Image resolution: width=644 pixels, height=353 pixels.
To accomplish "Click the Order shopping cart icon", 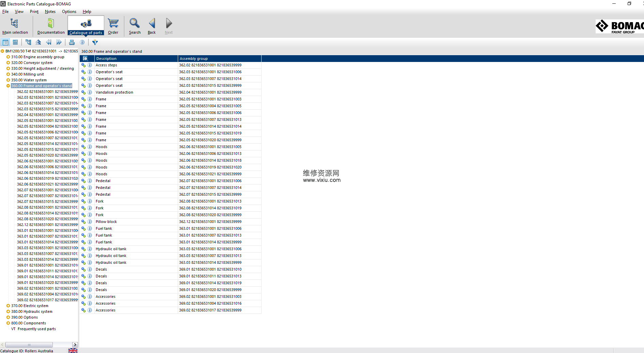I will [113, 26].
